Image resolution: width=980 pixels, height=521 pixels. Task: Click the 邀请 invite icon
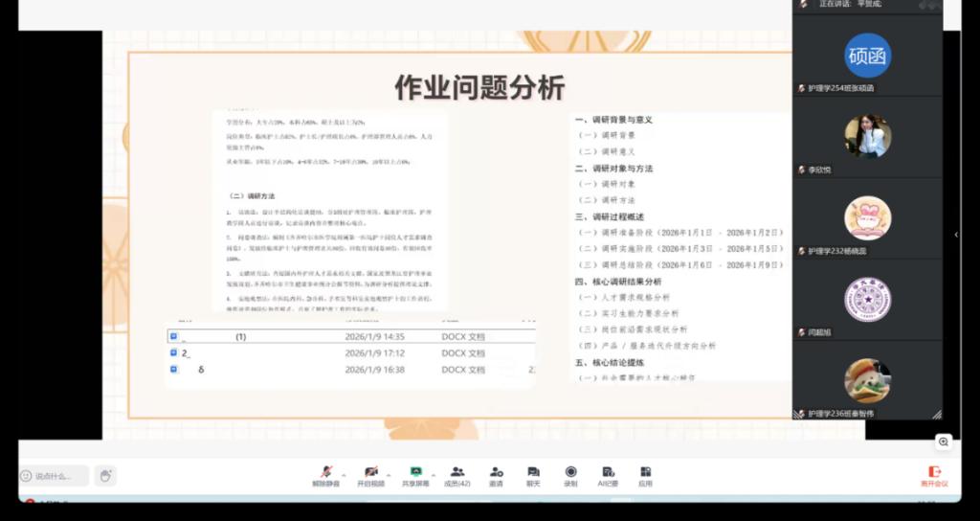point(496,474)
